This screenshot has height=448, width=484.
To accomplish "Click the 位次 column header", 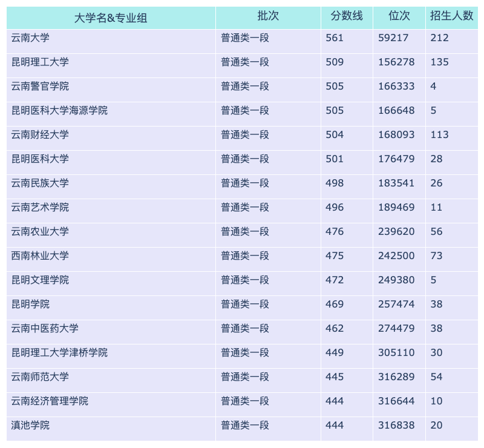I will (x=399, y=18).
